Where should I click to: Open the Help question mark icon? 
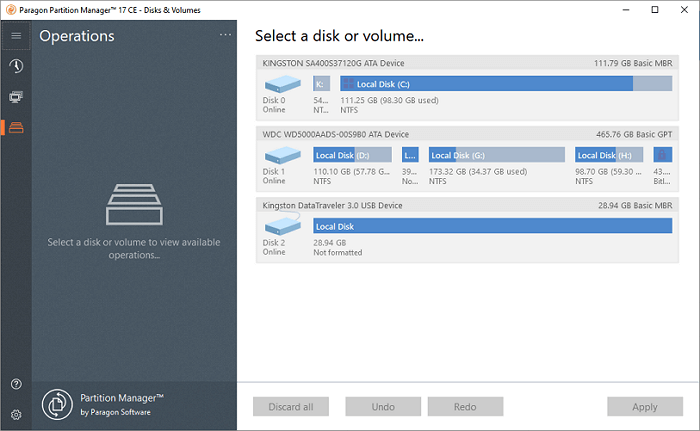(x=16, y=384)
